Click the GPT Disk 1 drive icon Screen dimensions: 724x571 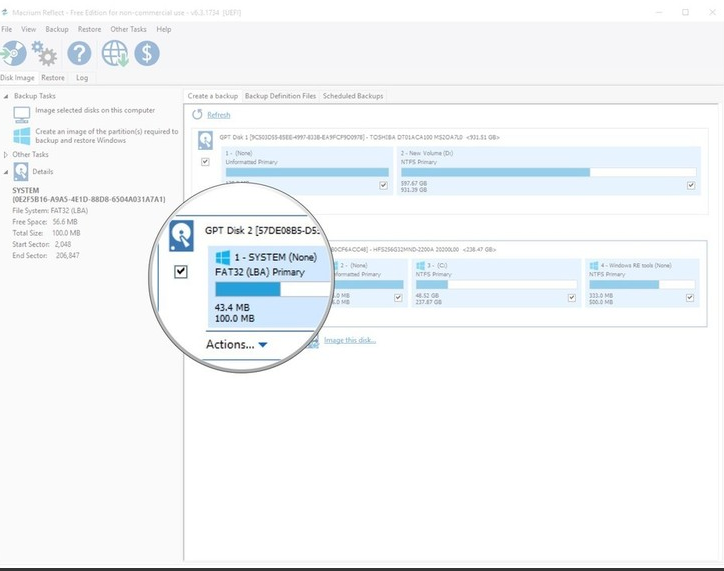(x=205, y=140)
